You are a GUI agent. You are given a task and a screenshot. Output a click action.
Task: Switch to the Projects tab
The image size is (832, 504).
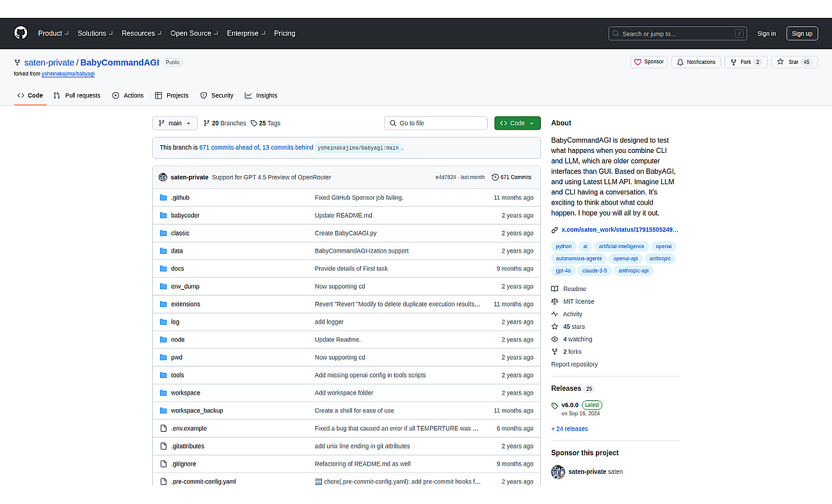[x=172, y=95]
